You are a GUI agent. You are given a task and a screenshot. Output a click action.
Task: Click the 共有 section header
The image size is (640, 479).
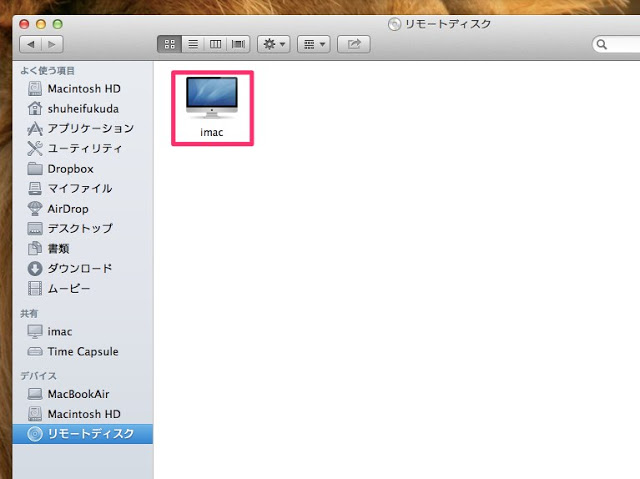[29, 313]
